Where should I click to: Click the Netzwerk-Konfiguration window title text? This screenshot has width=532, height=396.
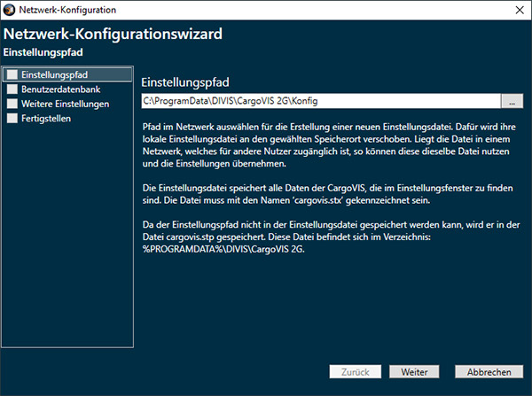coord(67,10)
